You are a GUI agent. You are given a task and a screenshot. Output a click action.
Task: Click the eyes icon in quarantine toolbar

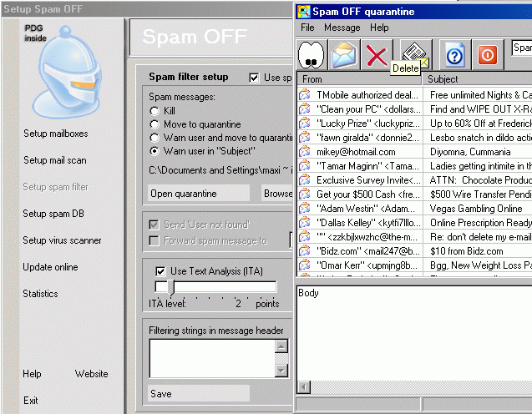click(312, 55)
